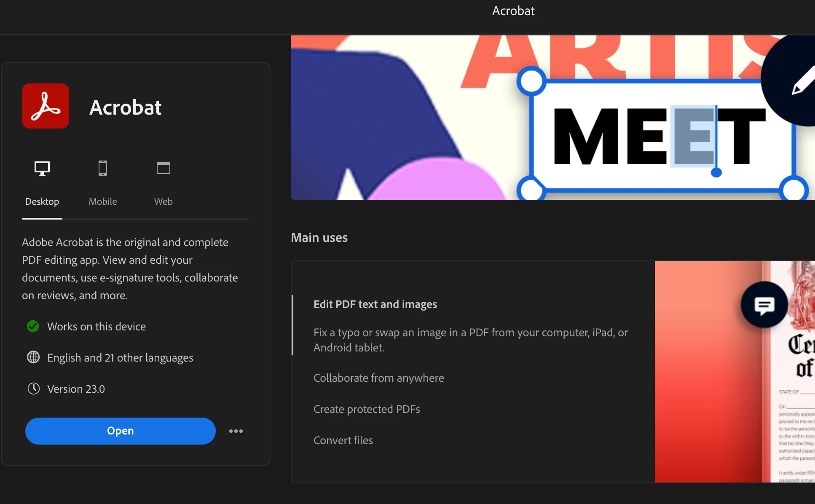Image resolution: width=815 pixels, height=504 pixels.
Task: Click the green checkmark compatibility icon
Action: (33, 326)
